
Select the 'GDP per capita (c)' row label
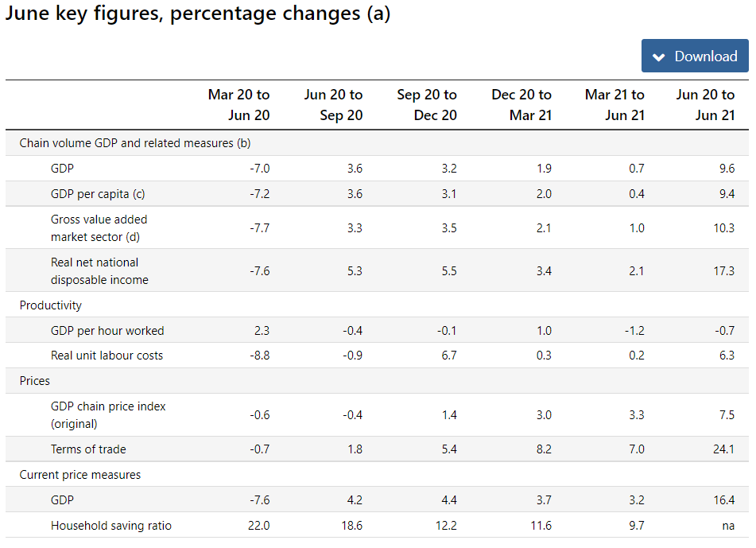pyautogui.click(x=98, y=194)
